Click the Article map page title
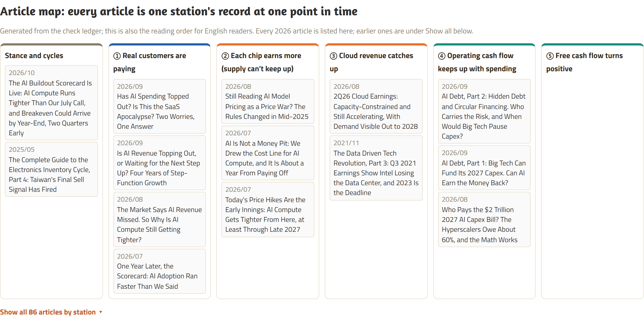 (x=179, y=11)
